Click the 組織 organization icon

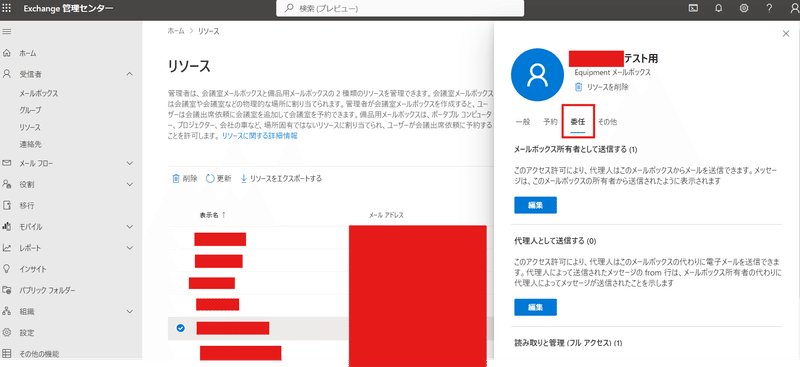[7, 311]
